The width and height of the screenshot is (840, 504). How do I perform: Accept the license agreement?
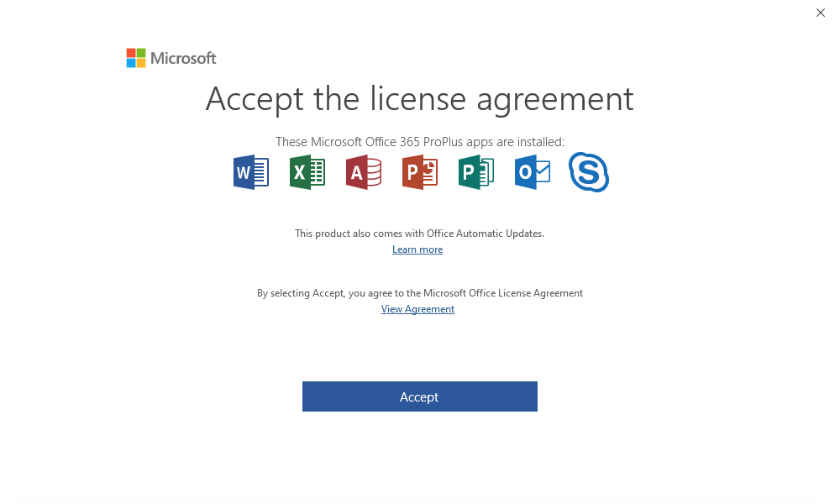pyautogui.click(x=419, y=396)
